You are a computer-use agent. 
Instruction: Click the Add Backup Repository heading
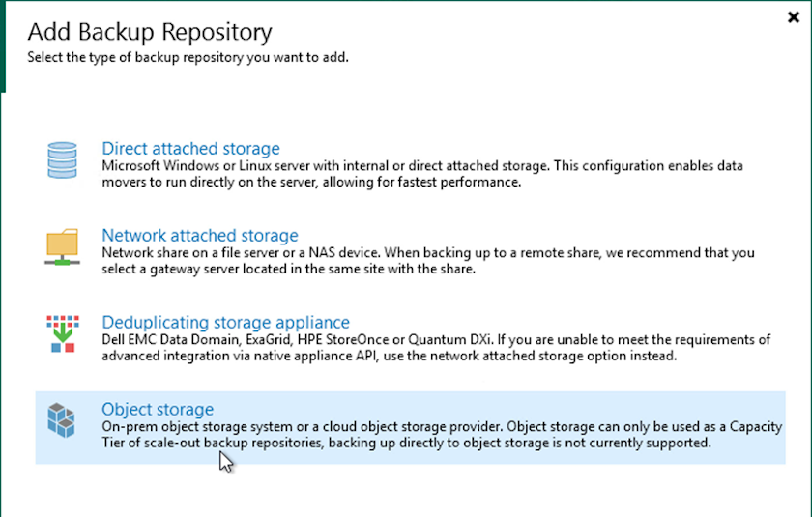(x=150, y=33)
